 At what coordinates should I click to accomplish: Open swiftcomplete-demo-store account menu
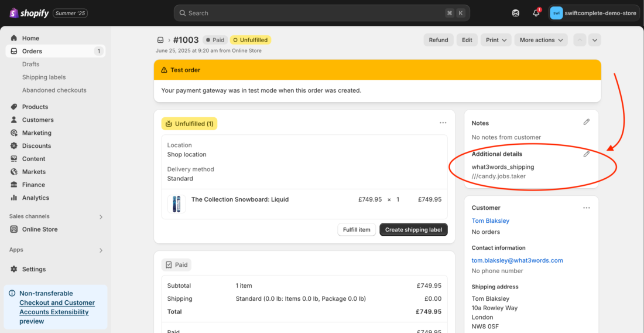594,13
